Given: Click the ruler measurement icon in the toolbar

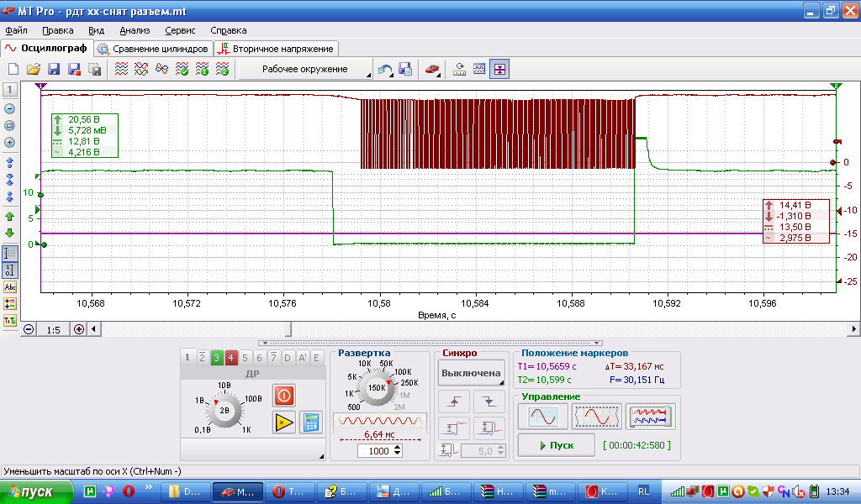Looking at the screenshot, I should point(459,69).
